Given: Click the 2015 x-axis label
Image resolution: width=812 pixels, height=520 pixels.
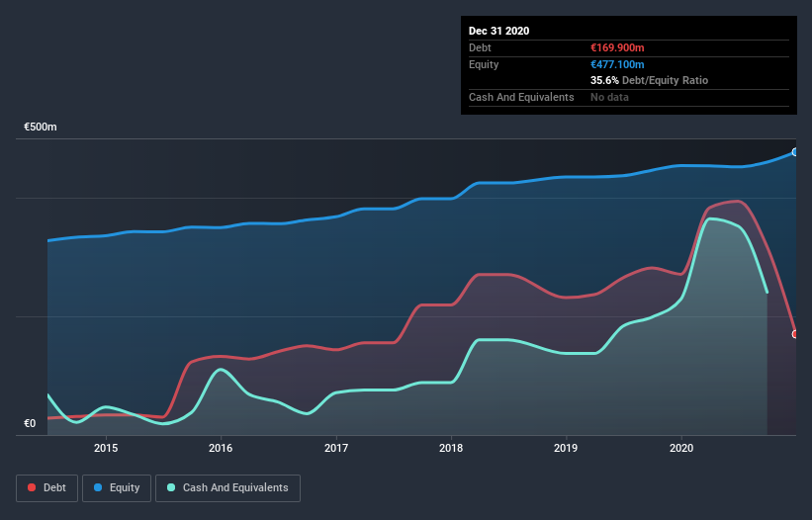Looking at the screenshot, I should pos(106,448).
